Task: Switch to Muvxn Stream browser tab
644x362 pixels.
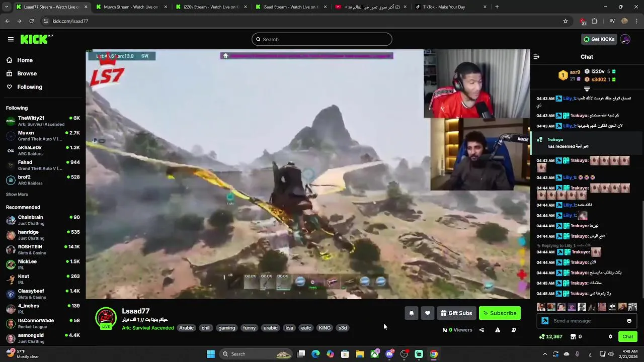Action: [x=130, y=7]
